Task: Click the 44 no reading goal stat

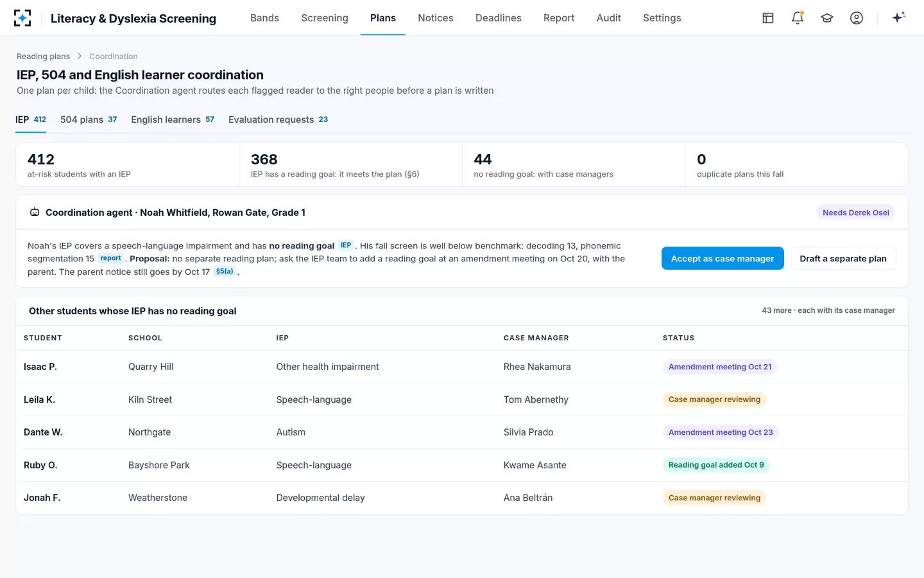Action: 574,165
